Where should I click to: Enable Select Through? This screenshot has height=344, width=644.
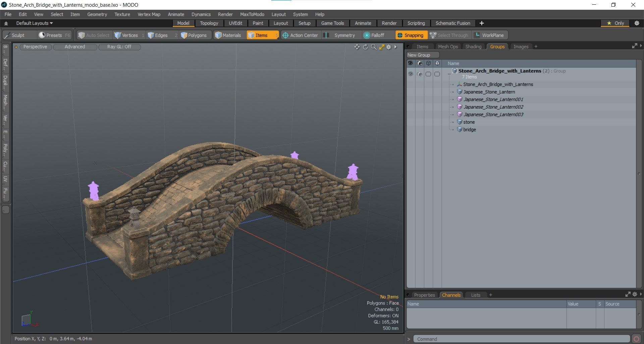coord(449,35)
